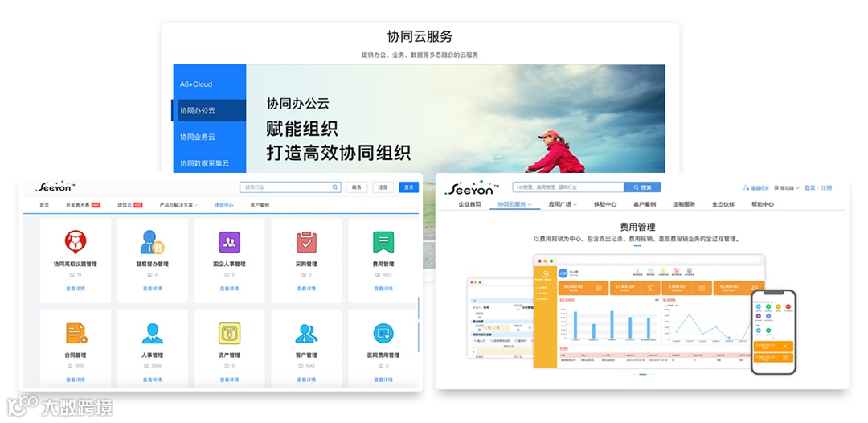Click the comment count icon under 费用管理
The width and height of the screenshot is (868, 423).
(x=378, y=274)
